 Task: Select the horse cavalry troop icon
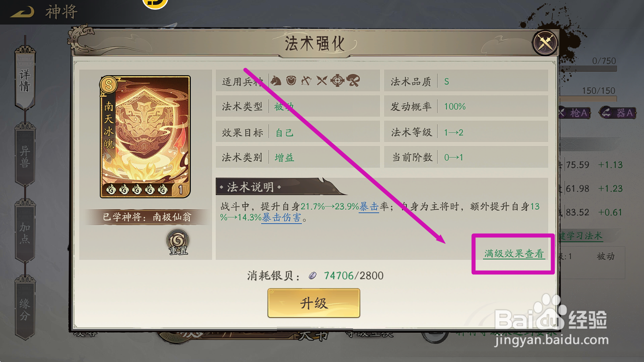coord(276,81)
